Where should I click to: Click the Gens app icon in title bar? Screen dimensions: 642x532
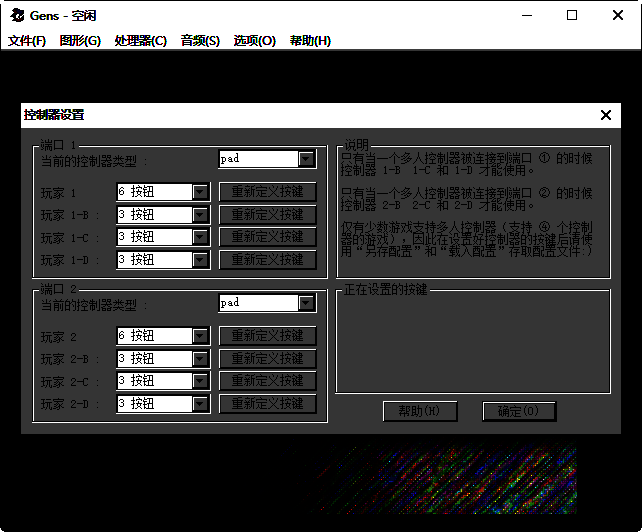[17, 15]
